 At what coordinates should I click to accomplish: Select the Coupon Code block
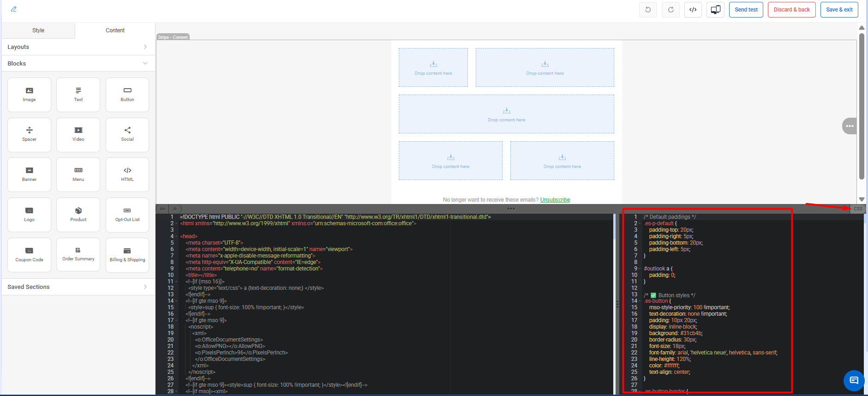29,255
